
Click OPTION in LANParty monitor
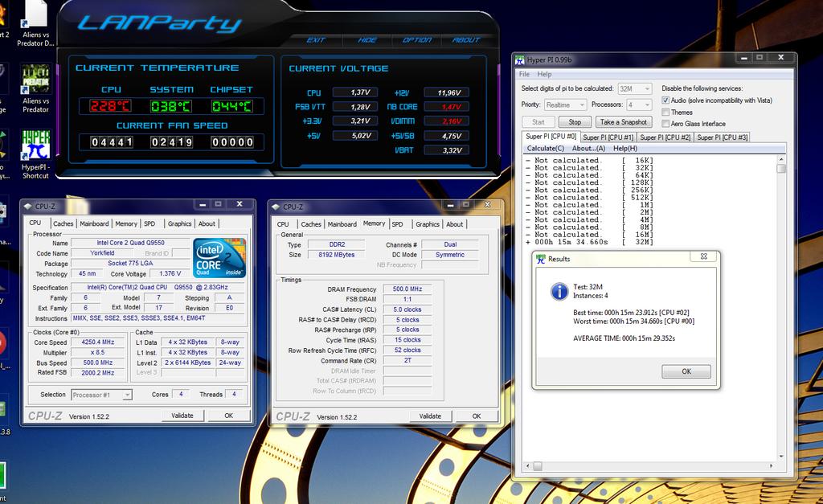coord(417,40)
